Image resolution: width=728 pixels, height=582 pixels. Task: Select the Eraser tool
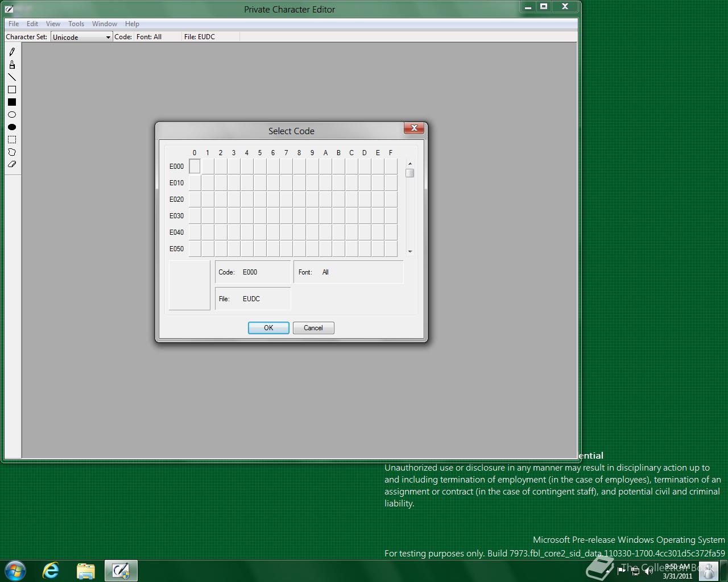(x=12, y=164)
